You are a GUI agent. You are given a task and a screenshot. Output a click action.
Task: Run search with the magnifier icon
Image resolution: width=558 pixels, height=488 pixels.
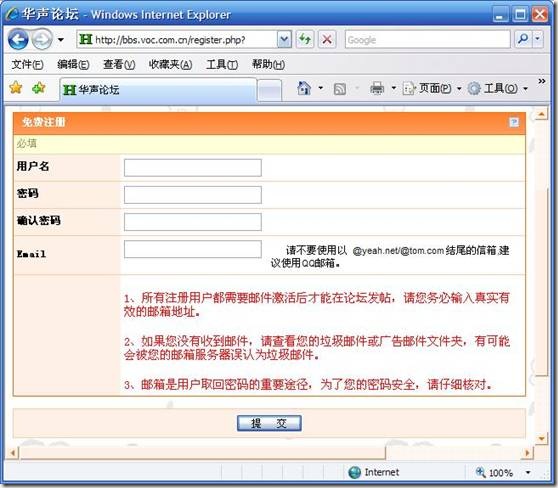[x=523, y=39]
